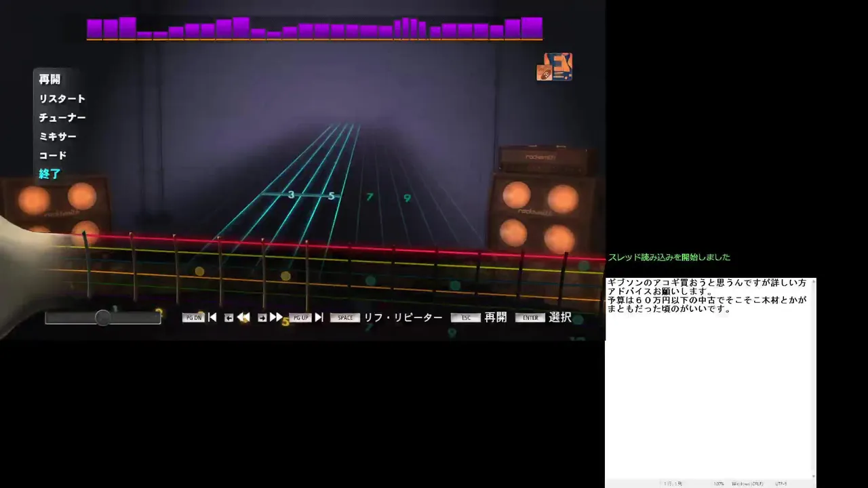Click the fret number 5 on note highway

pos(331,196)
